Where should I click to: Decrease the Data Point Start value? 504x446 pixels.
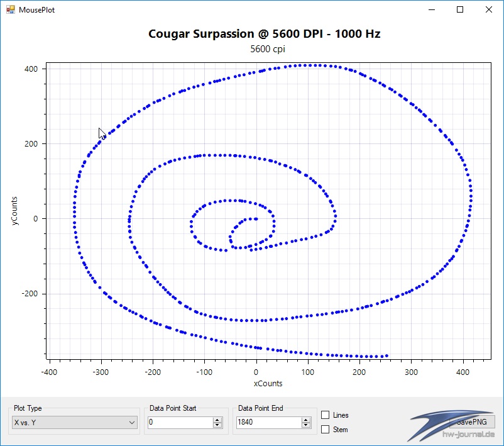tap(217, 425)
